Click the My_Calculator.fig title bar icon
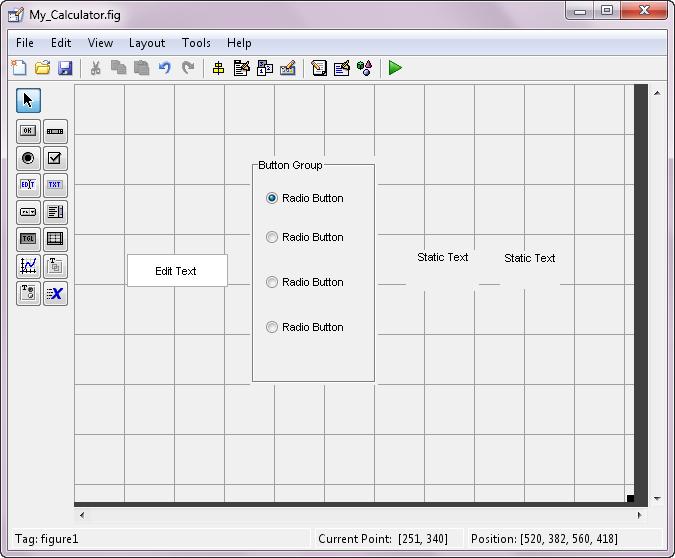The image size is (675, 558). (x=16, y=15)
